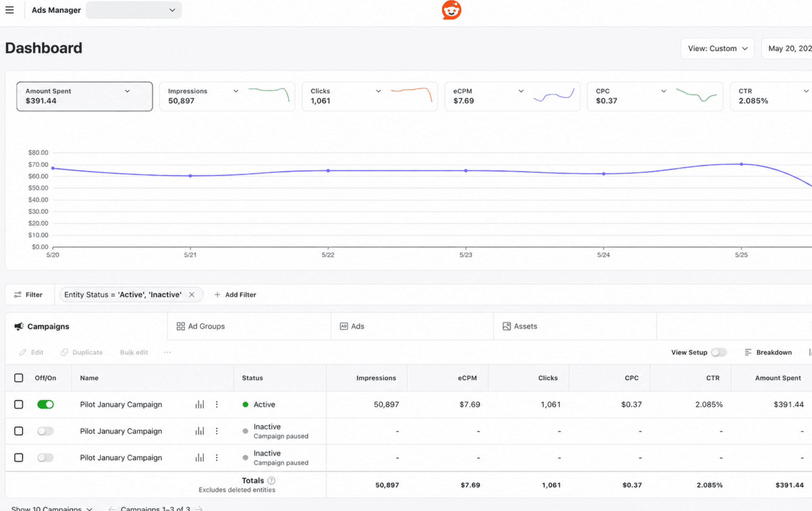
Task: Click Bulk edit
Action: pyautogui.click(x=134, y=352)
